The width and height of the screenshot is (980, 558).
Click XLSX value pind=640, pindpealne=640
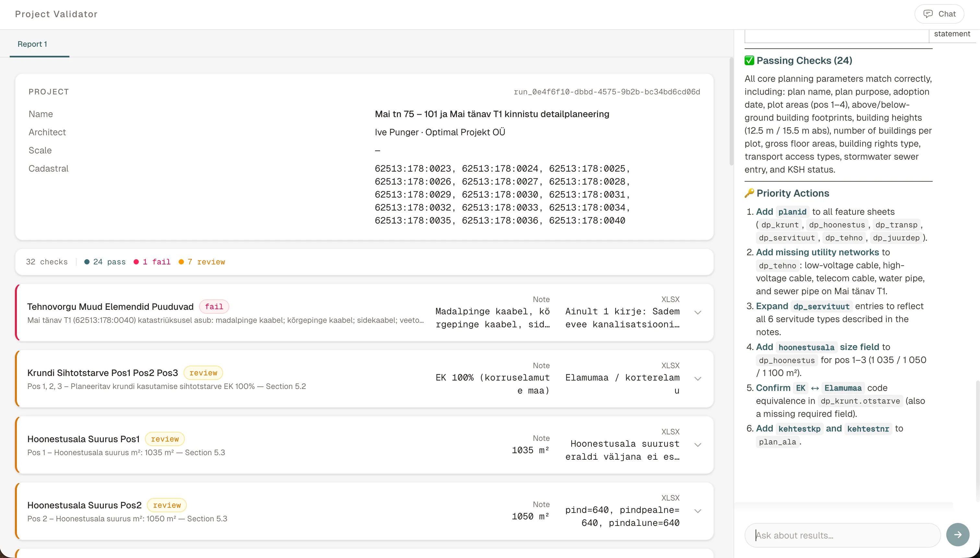pyautogui.click(x=622, y=516)
